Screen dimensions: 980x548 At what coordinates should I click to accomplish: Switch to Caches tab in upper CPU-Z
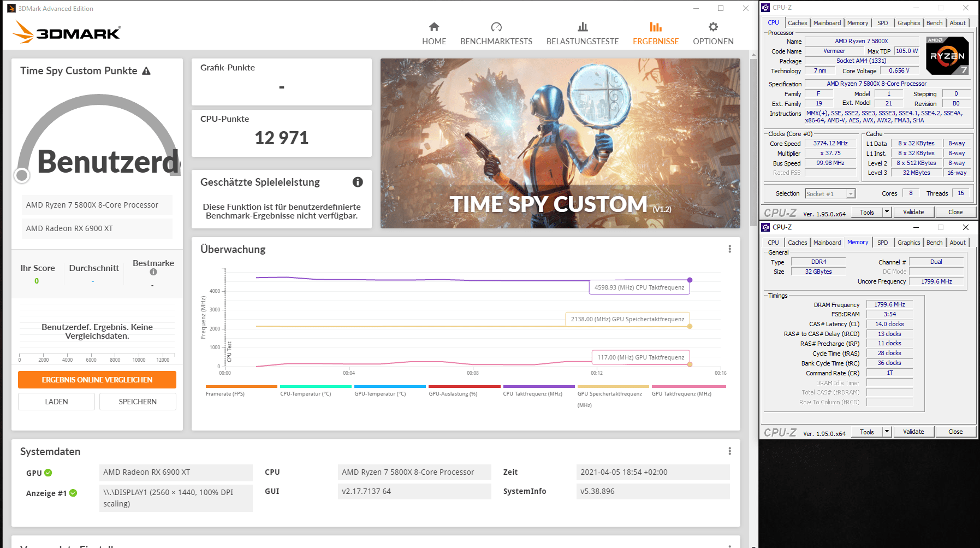tap(797, 23)
